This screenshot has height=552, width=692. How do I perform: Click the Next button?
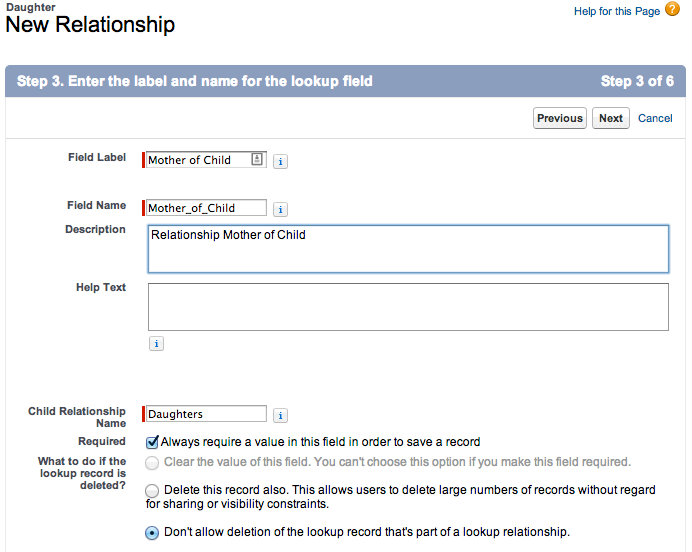pos(610,118)
